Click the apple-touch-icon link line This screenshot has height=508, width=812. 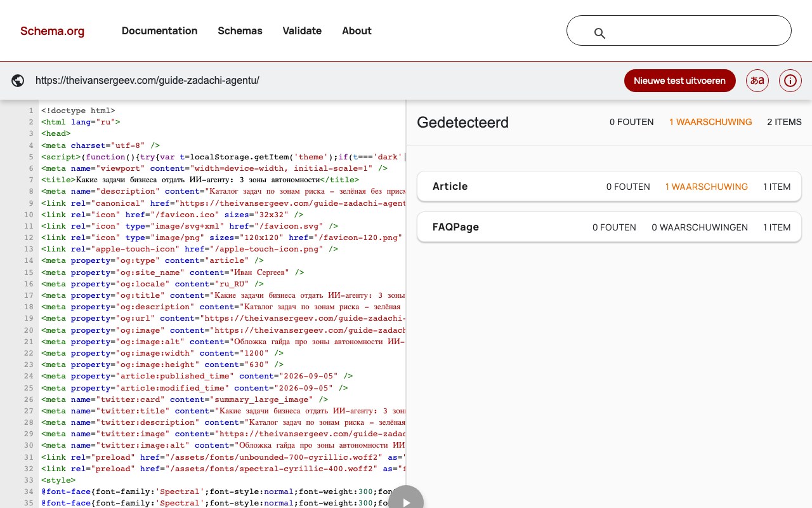(x=190, y=249)
